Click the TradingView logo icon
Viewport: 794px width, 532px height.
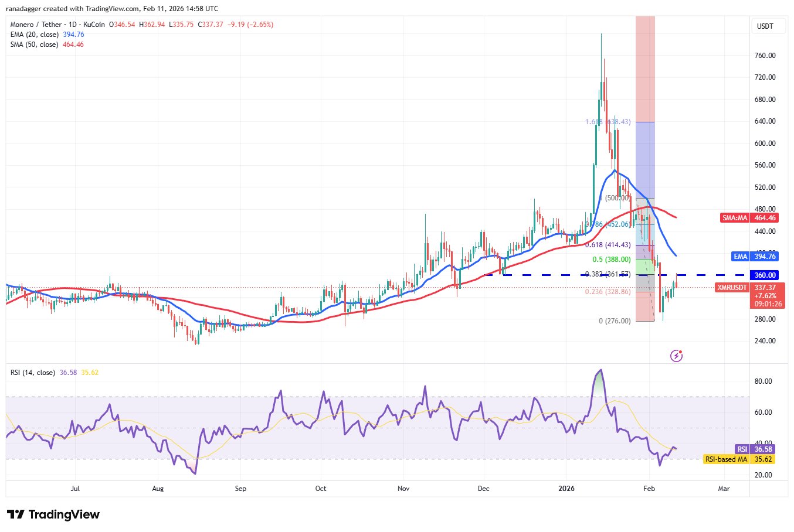coord(16,514)
